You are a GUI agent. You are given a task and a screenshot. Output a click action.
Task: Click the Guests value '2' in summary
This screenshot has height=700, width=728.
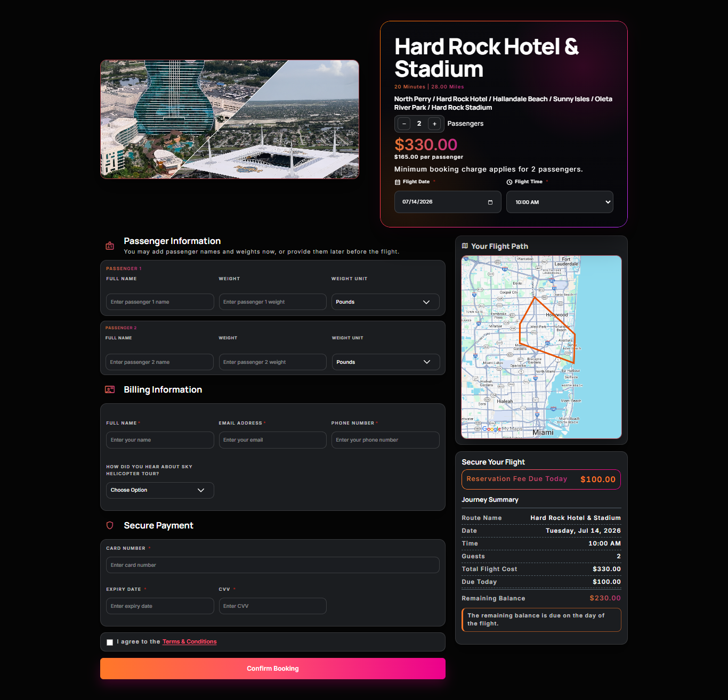619,556
